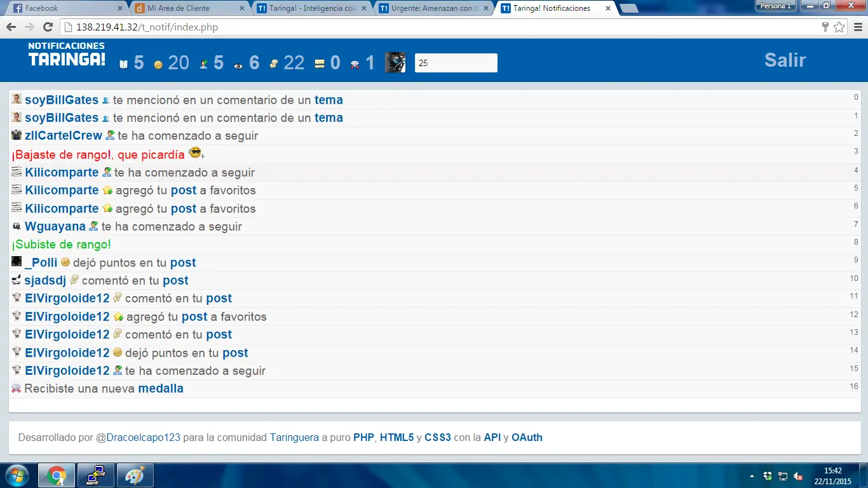Click zllCartelCrew avatar icon
The width and height of the screenshot is (868, 488).
tap(17, 135)
